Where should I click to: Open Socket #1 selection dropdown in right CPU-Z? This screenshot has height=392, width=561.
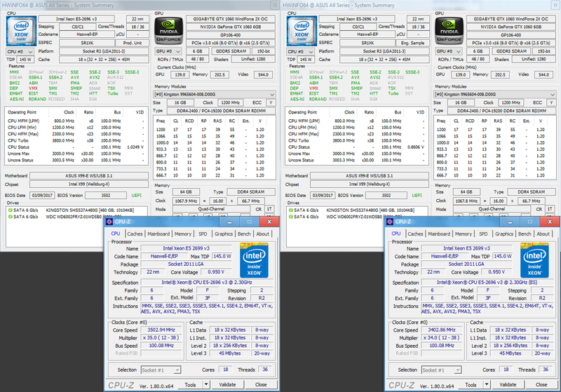442,370
